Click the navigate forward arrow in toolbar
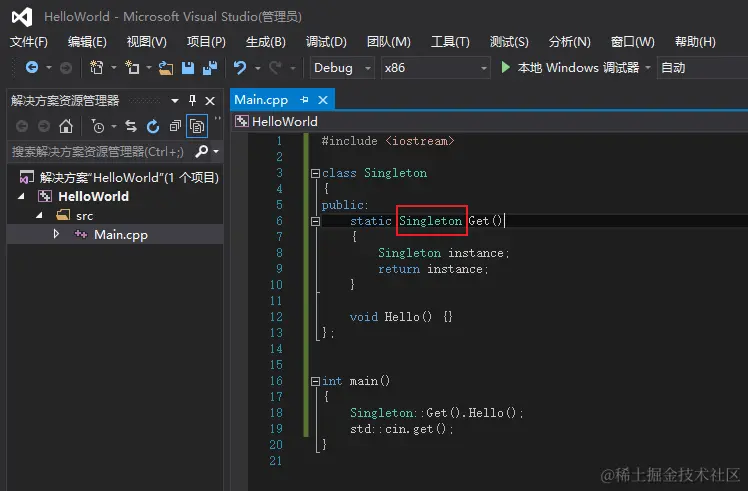Image resolution: width=748 pixels, height=491 pixels. (x=66, y=68)
